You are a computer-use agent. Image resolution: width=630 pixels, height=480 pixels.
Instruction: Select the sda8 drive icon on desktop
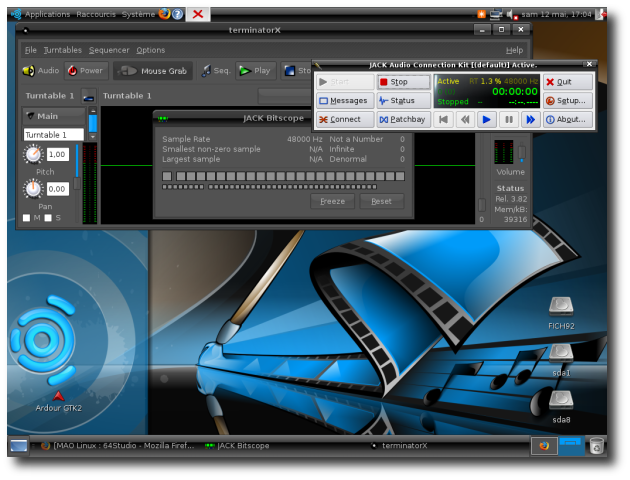(x=561, y=408)
